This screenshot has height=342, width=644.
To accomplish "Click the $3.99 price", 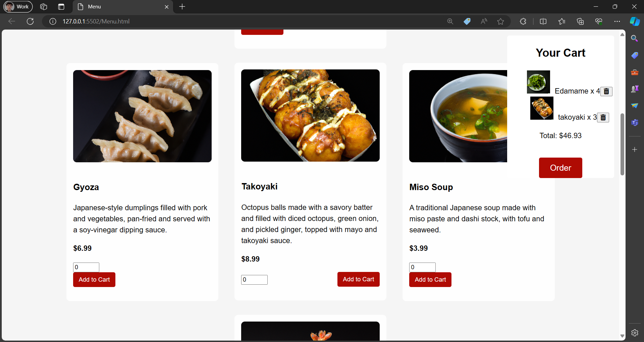I will pos(418,248).
